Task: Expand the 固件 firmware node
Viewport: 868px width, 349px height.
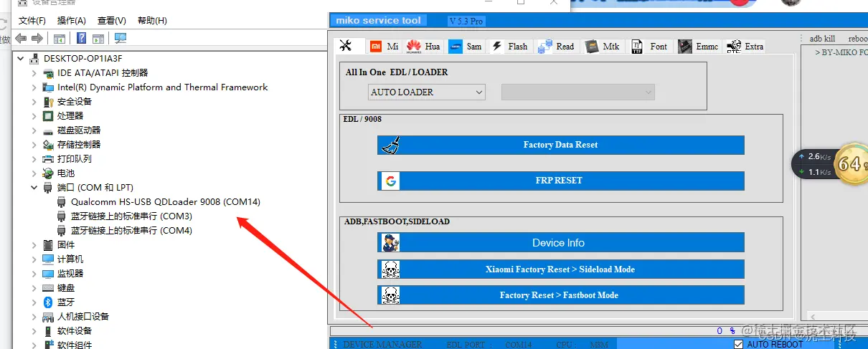Action: 34,245
